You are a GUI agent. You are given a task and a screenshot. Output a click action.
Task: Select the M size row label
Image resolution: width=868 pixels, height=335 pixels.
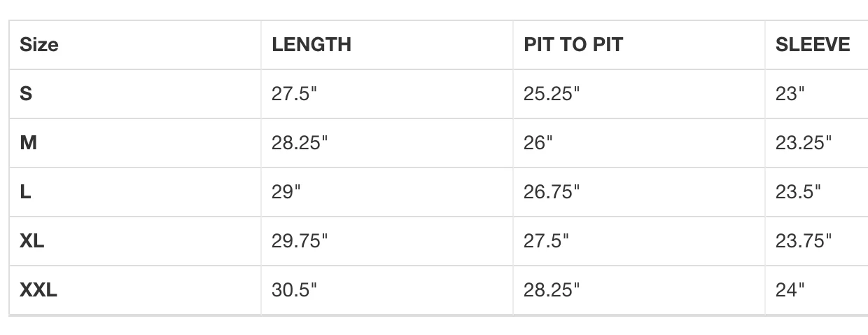[29, 143]
